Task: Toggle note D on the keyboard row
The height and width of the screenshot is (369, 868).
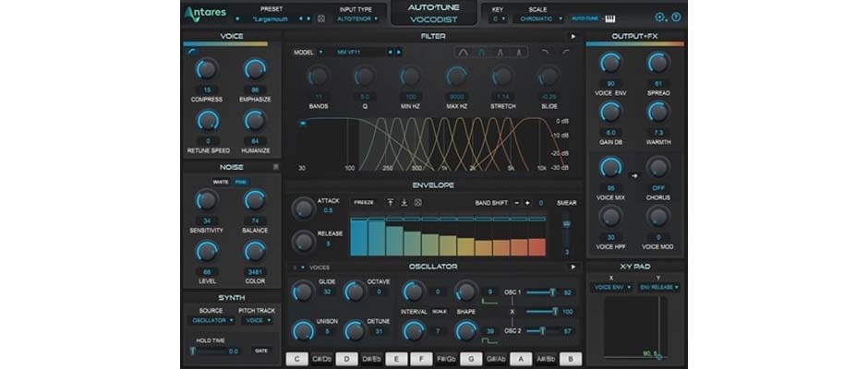Action: [x=346, y=359]
